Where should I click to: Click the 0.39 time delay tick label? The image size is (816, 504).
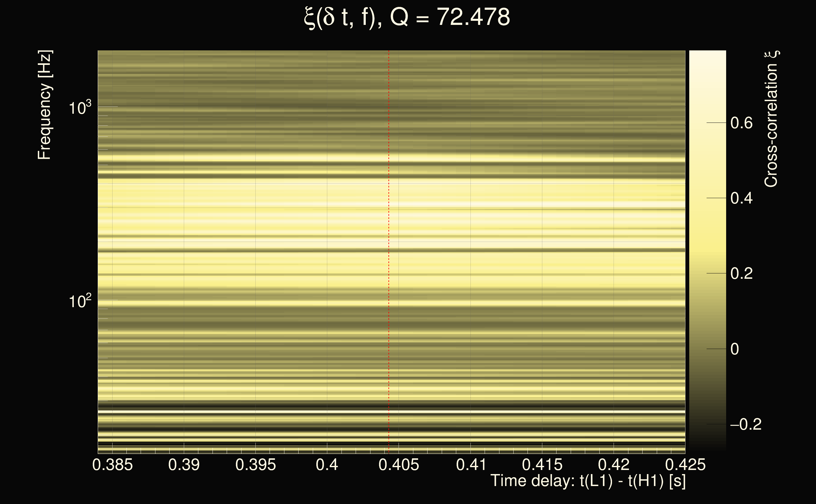click(184, 465)
